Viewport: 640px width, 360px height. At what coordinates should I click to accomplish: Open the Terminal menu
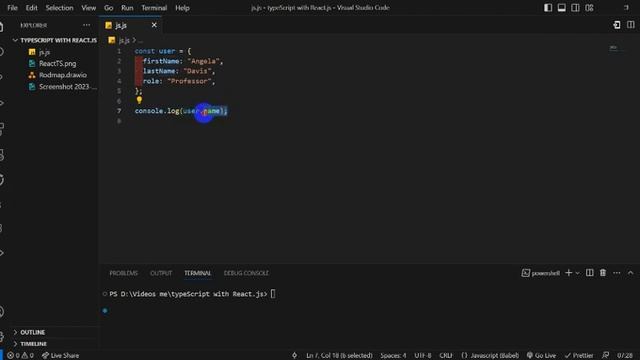point(154,8)
